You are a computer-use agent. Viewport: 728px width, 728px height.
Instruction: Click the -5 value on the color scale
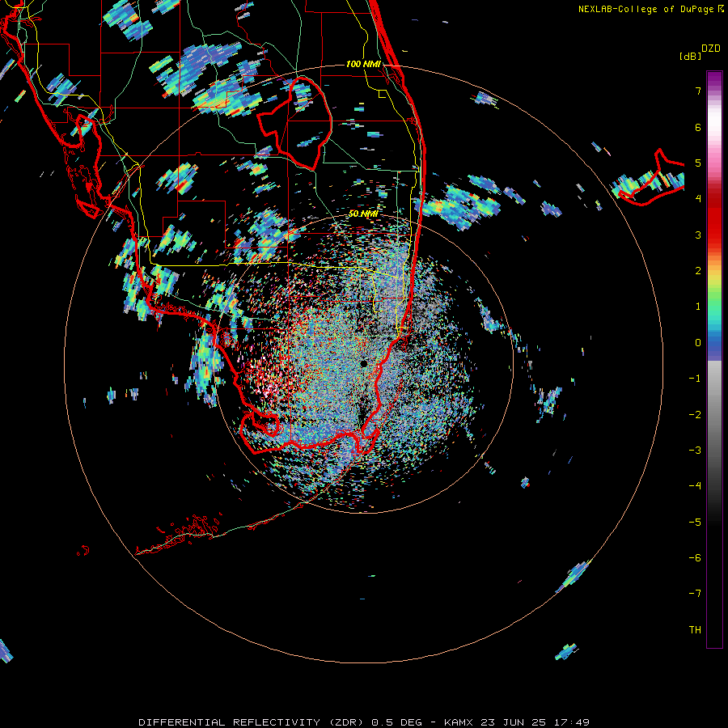click(695, 522)
